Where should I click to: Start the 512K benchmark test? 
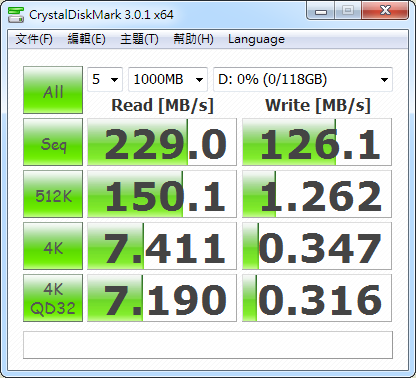(x=53, y=194)
